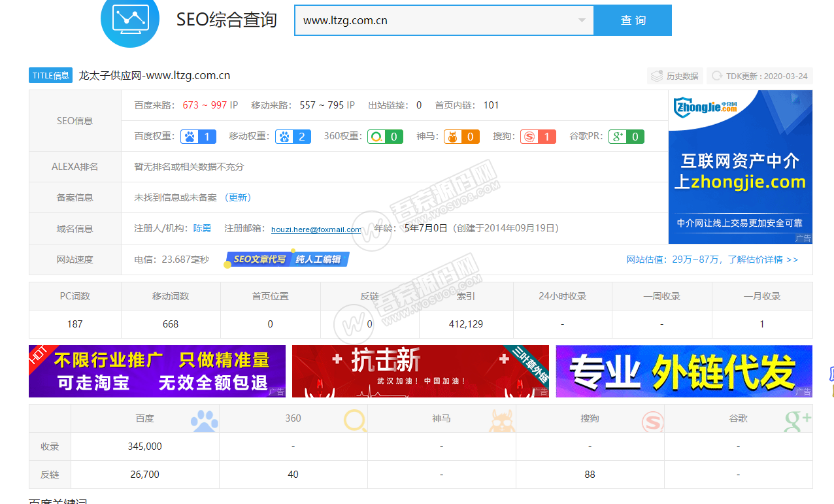834x504 pixels.
Task: Click the SEO综合查询 monitor logo icon
Action: [x=130, y=19]
